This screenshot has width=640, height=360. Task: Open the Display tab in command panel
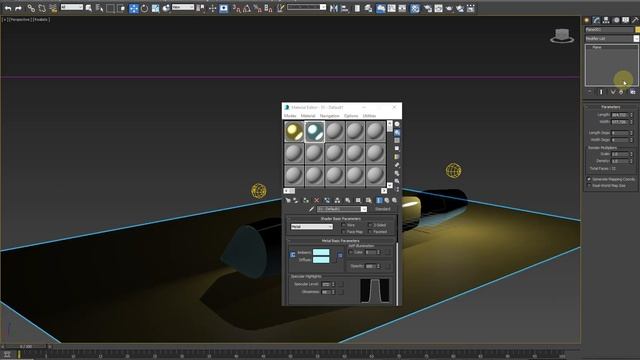(x=626, y=20)
